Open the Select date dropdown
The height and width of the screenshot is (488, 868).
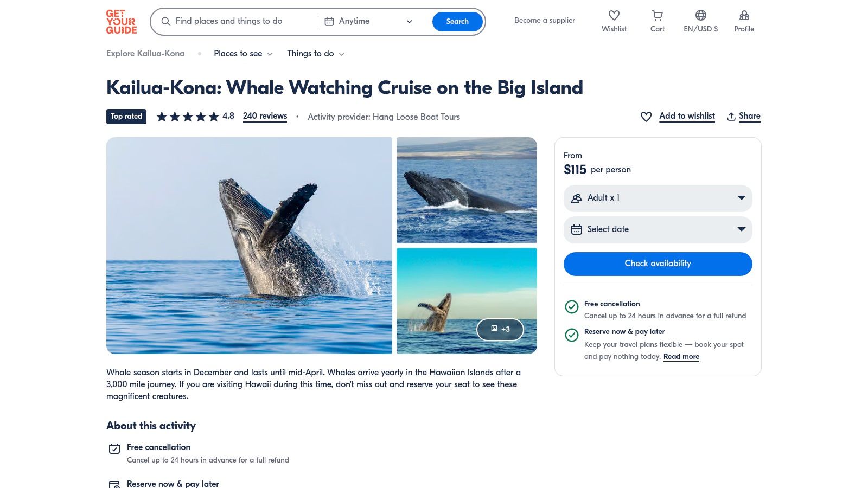658,229
